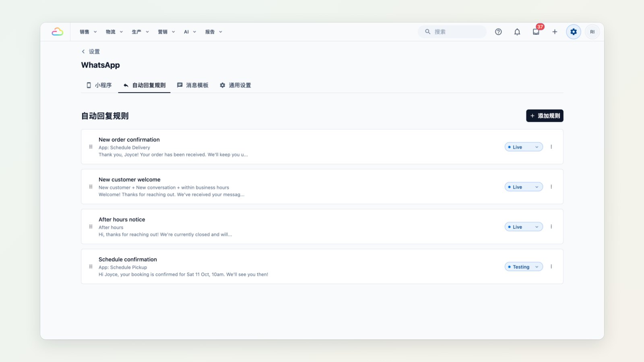Open the settings gear icon in top bar
644x362 pixels.
click(x=574, y=32)
